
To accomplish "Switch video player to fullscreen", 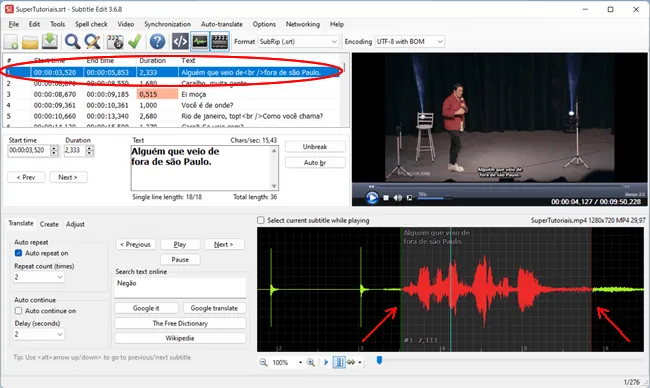I will pyautogui.click(x=410, y=198).
